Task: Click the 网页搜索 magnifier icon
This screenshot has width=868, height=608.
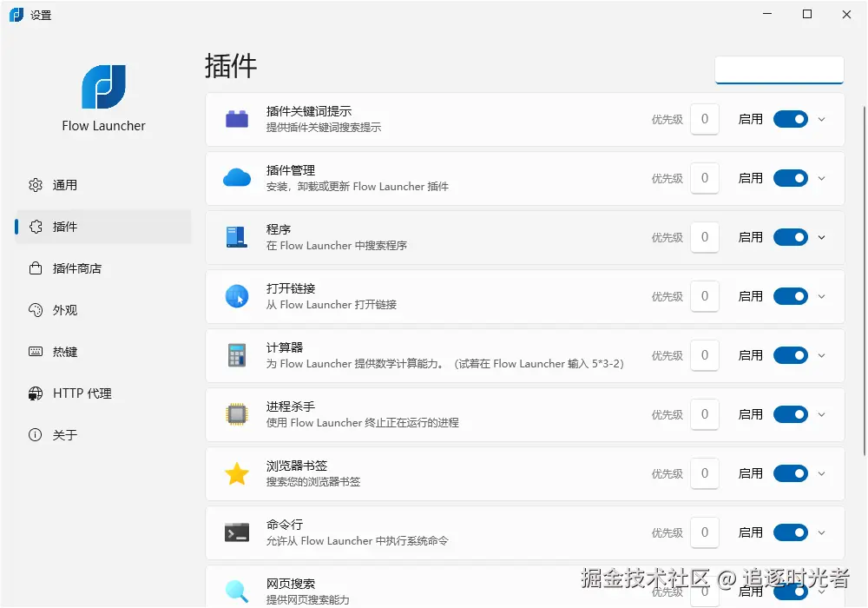Action: pos(237,591)
